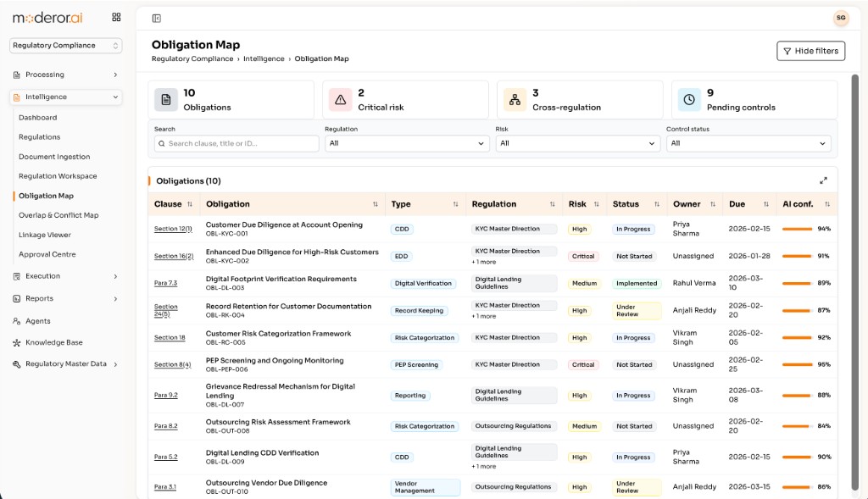
Task: Expand the Obligations table to fullscreen
Action: [x=823, y=180]
